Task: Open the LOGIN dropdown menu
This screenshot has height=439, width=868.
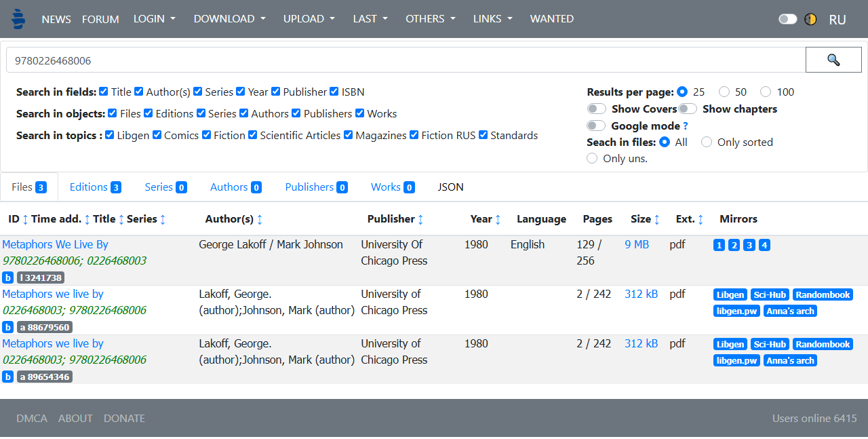Action: coord(155,19)
